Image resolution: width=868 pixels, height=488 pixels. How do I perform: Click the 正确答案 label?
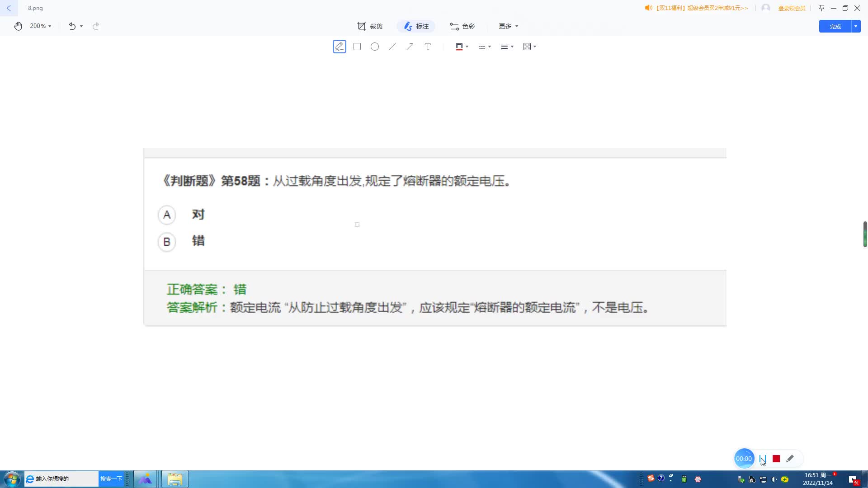click(x=196, y=290)
